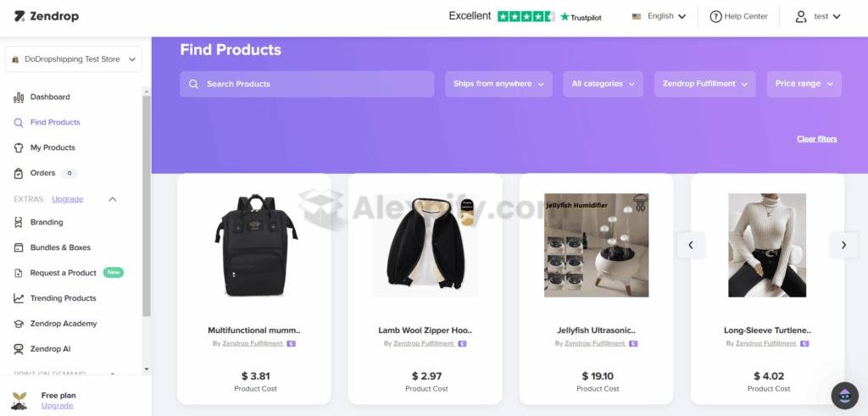Open the Price range dropdown
The width and height of the screenshot is (868, 416).
click(x=804, y=84)
